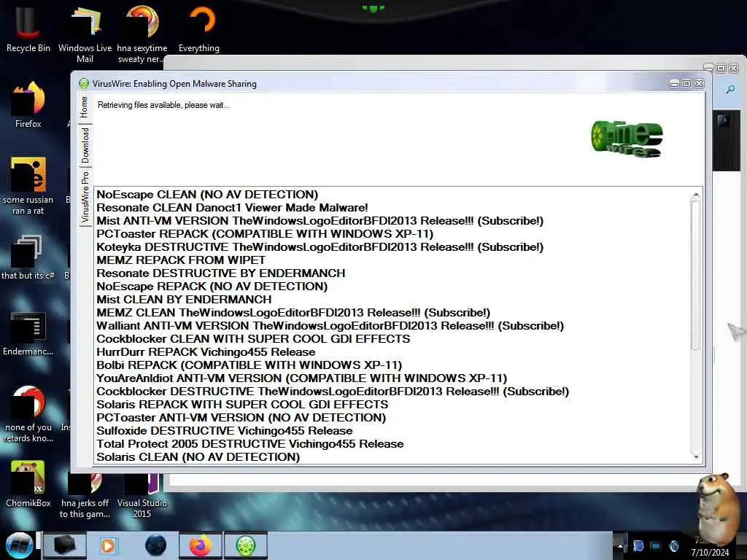Show hidden tray icons arrow

(620, 545)
